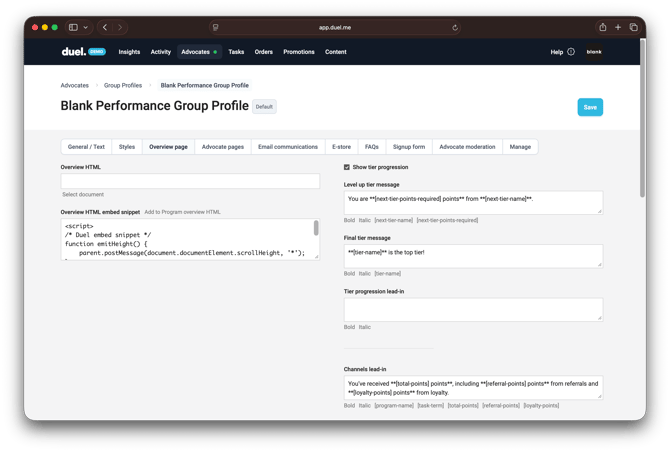This screenshot has height=452, width=670.
Task: Click Group Profiles breadcrumb link
Action: [123, 85]
